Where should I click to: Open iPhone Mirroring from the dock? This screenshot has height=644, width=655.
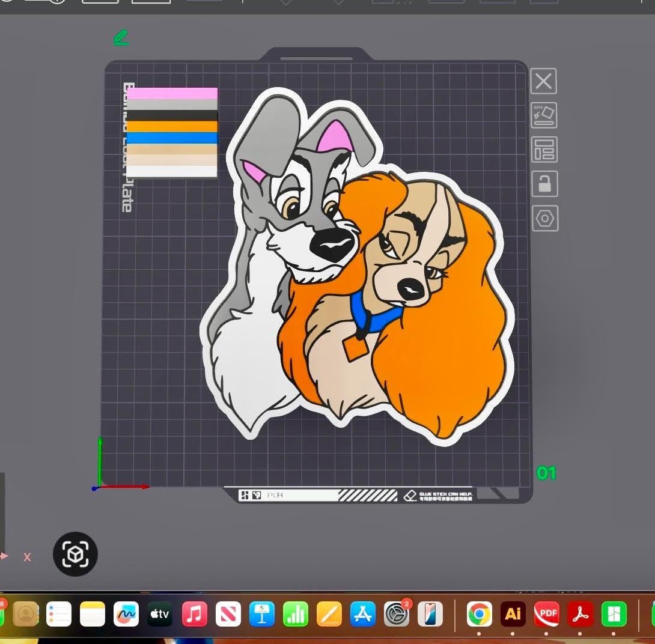(x=430, y=614)
